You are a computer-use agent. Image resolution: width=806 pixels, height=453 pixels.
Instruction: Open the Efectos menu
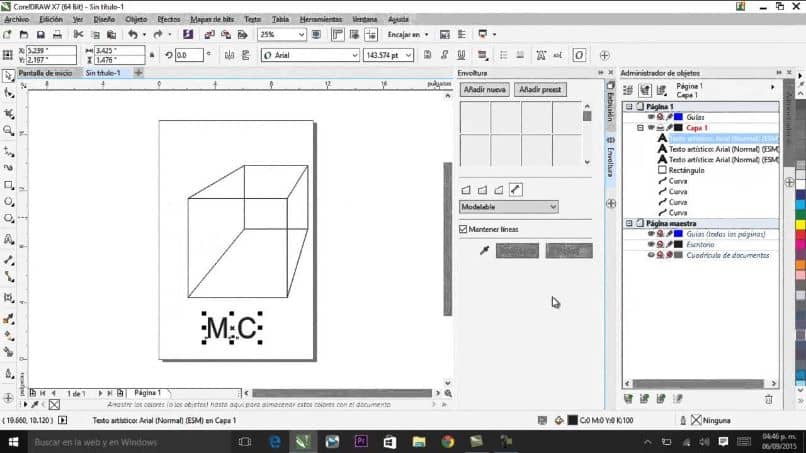click(169, 20)
